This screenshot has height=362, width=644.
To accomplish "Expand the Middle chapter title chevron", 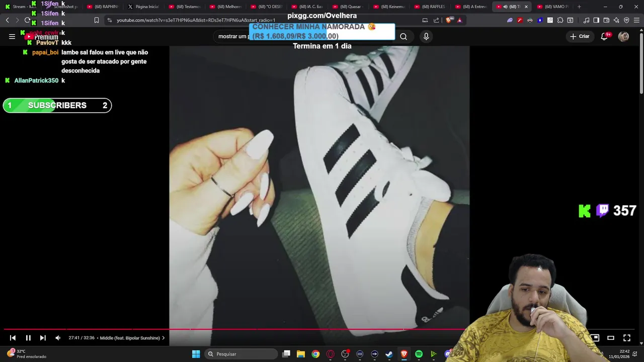I will [x=163, y=338].
